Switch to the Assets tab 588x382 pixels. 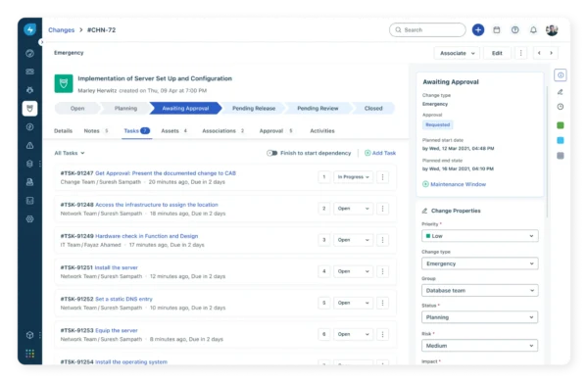[174, 131]
